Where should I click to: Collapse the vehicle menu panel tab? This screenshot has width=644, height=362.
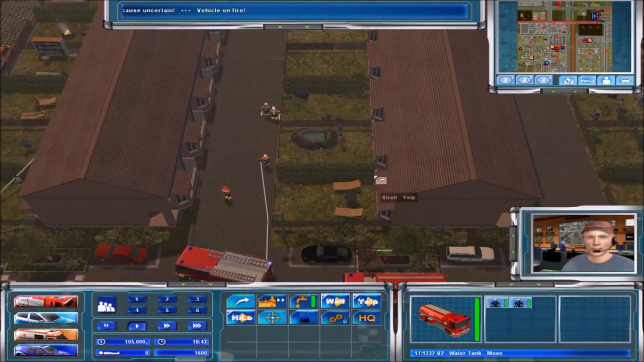[196, 285]
